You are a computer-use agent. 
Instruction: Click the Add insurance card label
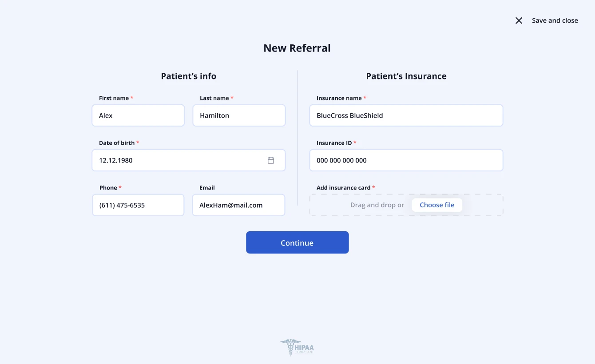tap(343, 188)
